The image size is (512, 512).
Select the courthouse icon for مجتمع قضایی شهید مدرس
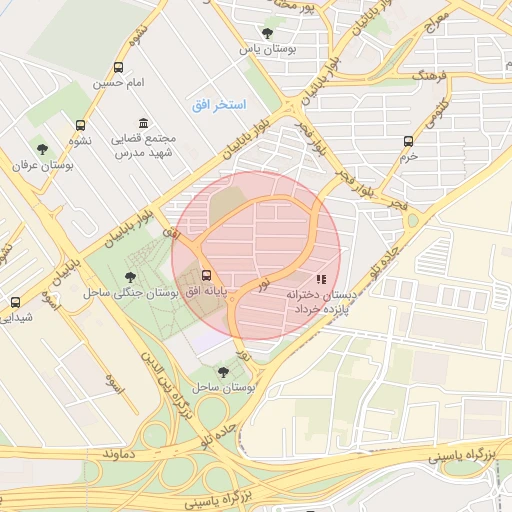pos(144,123)
